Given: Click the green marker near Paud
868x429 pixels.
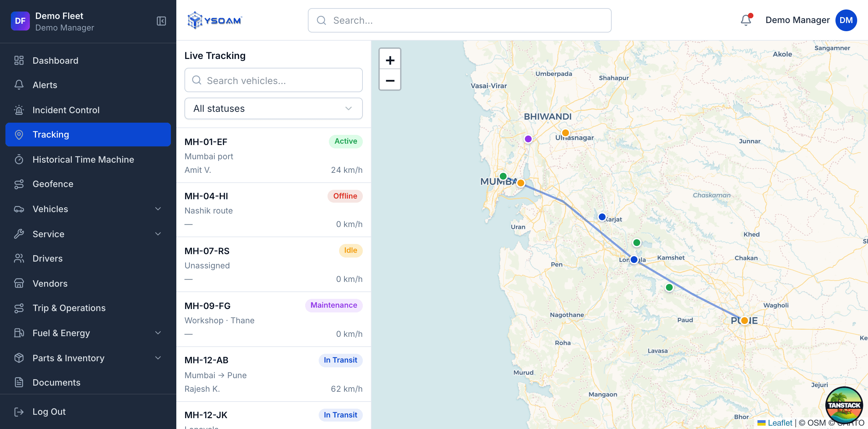Looking at the screenshot, I should point(669,288).
